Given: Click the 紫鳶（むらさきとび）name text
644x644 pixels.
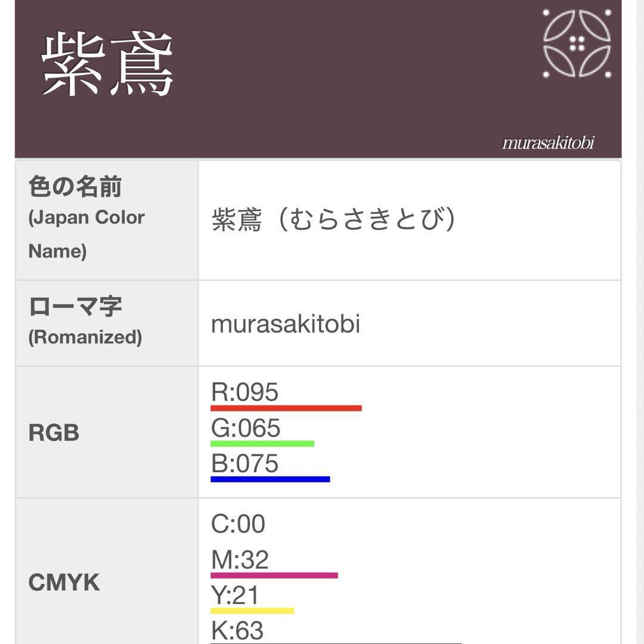Looking at the screenshot, I should pyautogui.click(x=334, y=220).
